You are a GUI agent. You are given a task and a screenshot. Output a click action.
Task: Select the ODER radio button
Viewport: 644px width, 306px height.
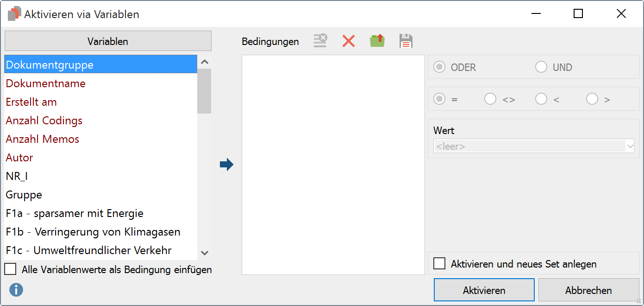pyautogui.click(x=439, y=67)
